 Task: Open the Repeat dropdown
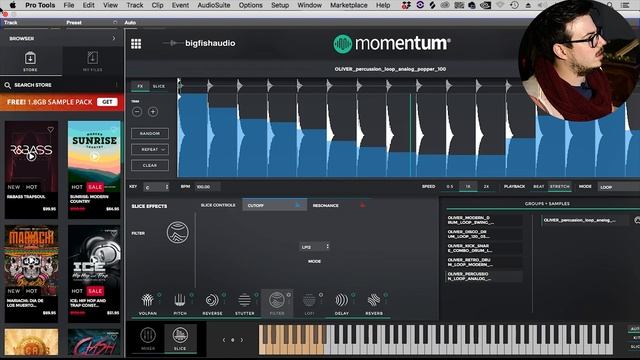click(x=150, y=149)
